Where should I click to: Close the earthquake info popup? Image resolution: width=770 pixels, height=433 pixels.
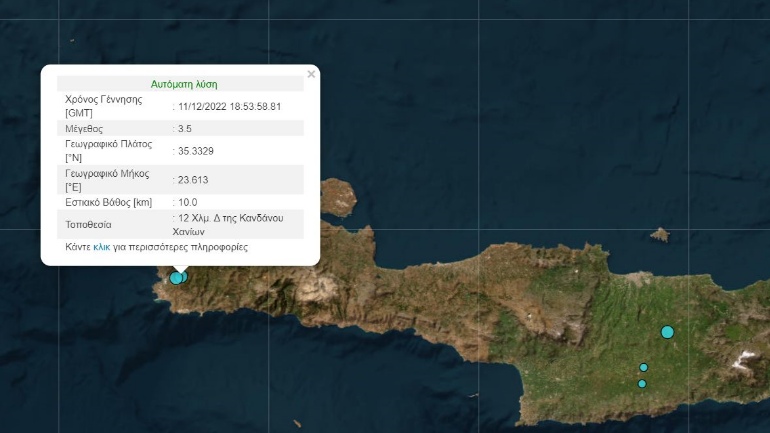pyautogui.click(x=311, y=74)
